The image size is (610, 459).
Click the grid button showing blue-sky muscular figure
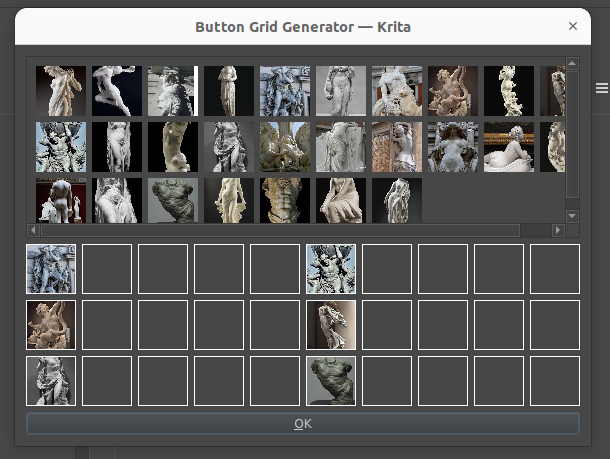click(331, 269)
